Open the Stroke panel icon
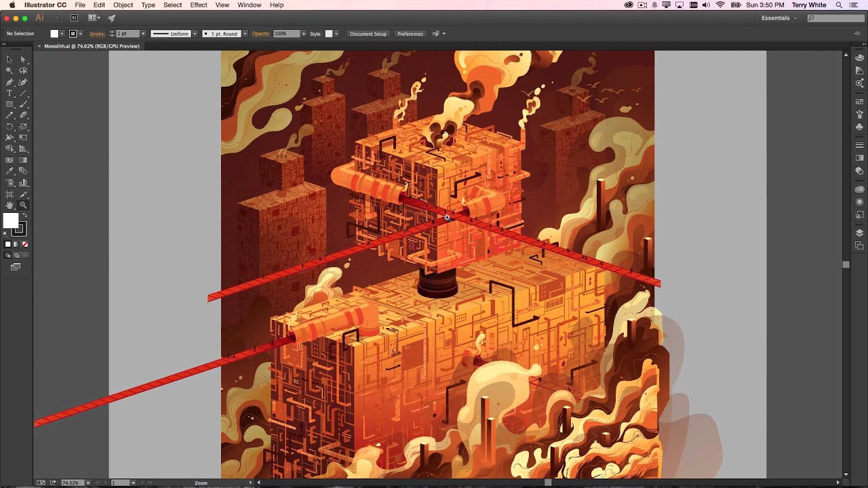868x488 pixels. point(859,146)
